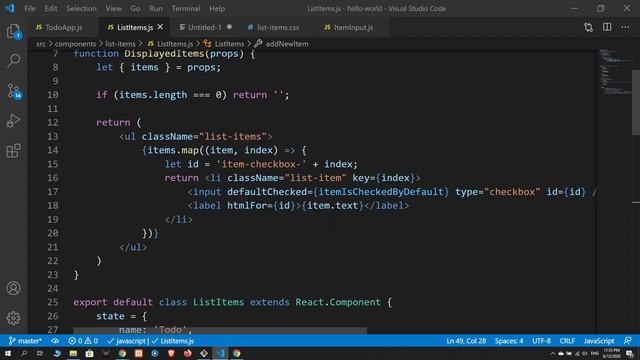Open the Run menu
Viewport: 640px width, 360px height.
coord(156,8)
